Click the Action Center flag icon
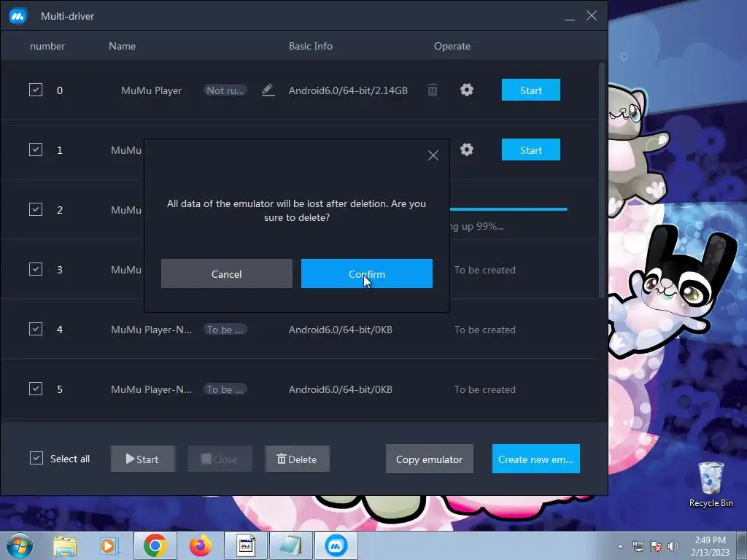Screen dimensions: 747x560 click(656, 546)
